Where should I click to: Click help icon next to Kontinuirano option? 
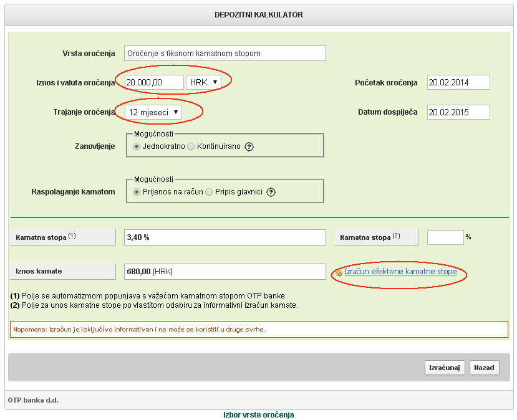click(x=249, y=147)
